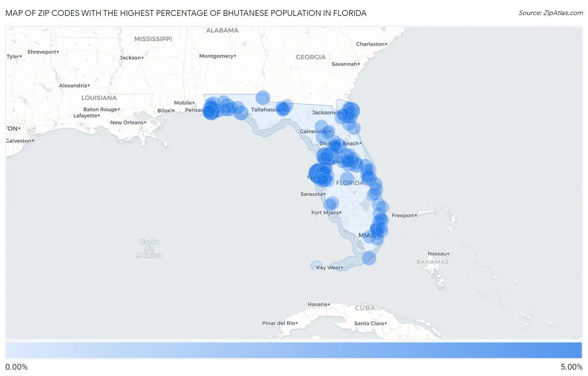Screen dimensions: 588x376
Task: Click the Jackson city label
Action: tap(131, 58)
